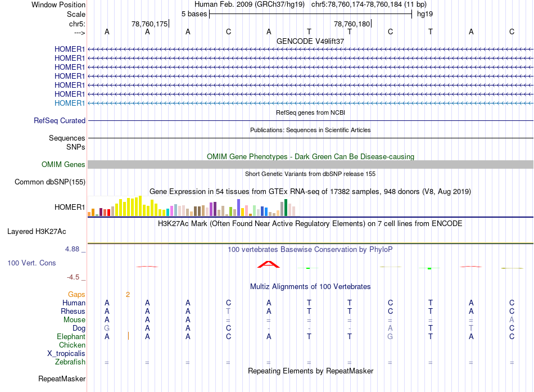Click the 100 Vert. Cons label
The height and width of the screenshot is (392, 534).
(x=31, y=263)
